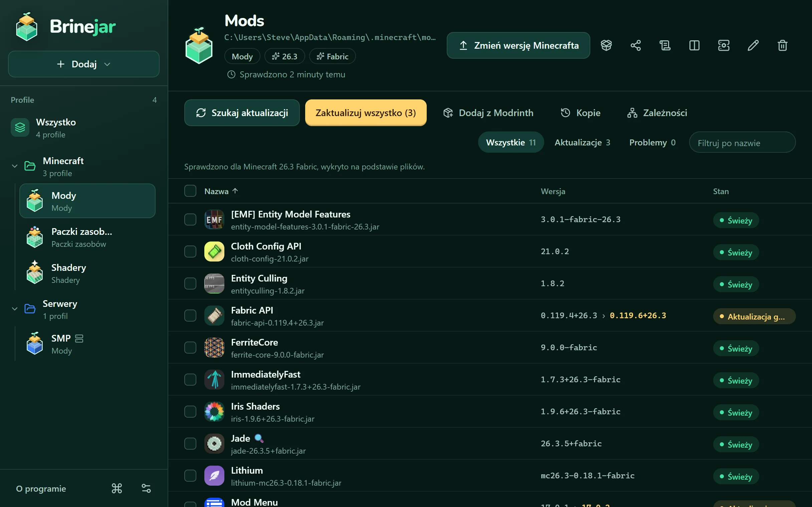Switch to the Problemy filter tab
Screen dimensions: 812x507
(652, 142)
